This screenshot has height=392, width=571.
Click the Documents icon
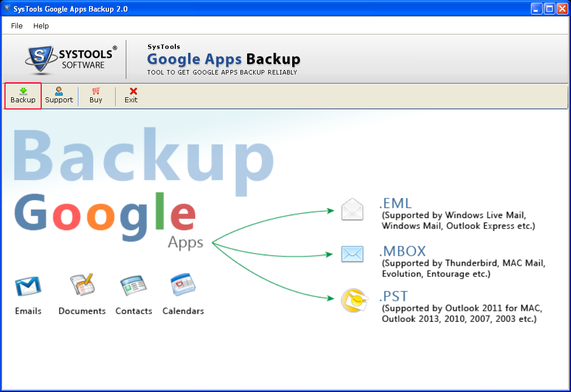point(82,285)
